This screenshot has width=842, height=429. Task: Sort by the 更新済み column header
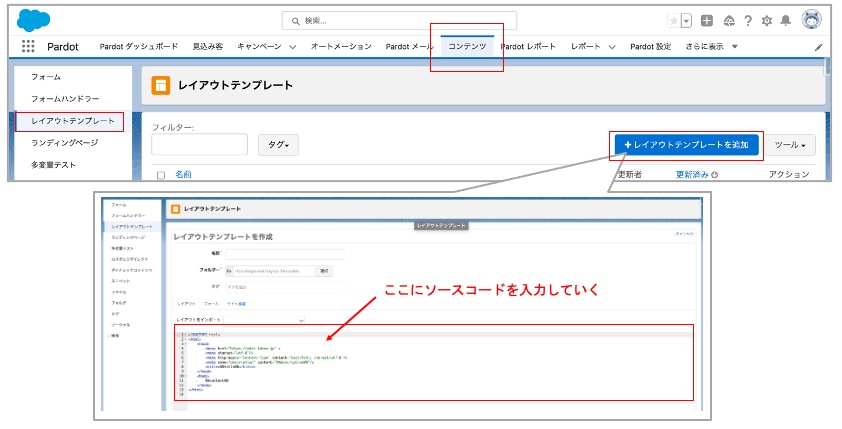click(x=692, y=174)
